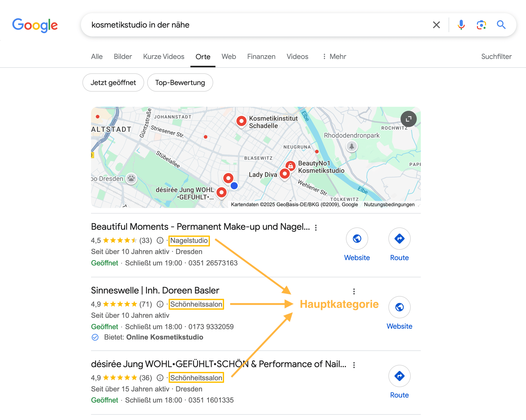Open the Videos tab
The width and height of the screenshot is (526, 420).
297,56
